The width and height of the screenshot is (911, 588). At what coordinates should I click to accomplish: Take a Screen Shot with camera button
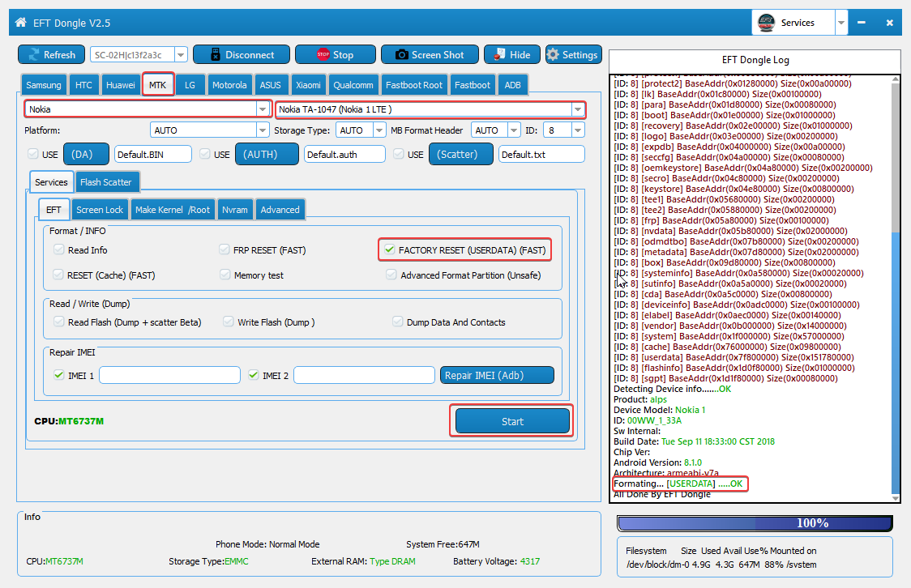click(430, 54)
